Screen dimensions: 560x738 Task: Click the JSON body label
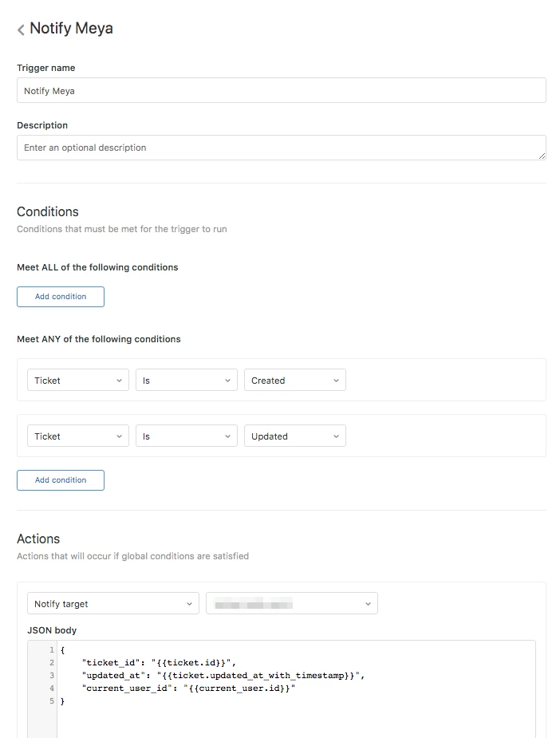pyautogui.click(x=52, y=630)
